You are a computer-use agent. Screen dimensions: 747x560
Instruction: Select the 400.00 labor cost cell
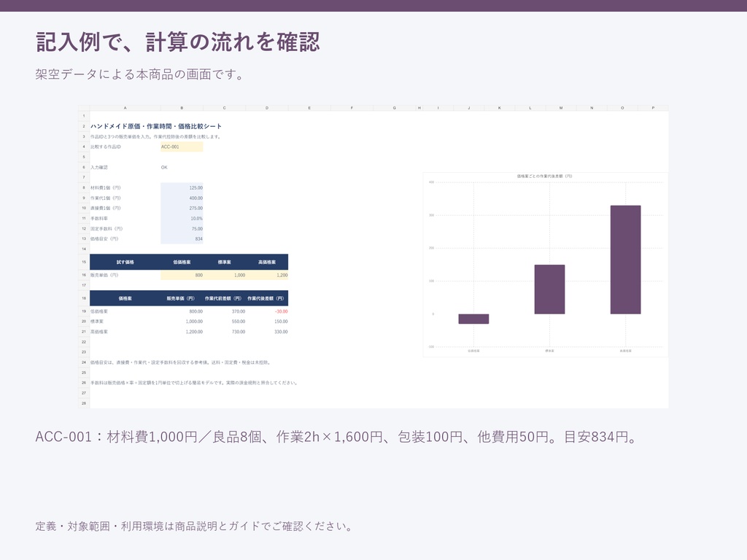182,198
